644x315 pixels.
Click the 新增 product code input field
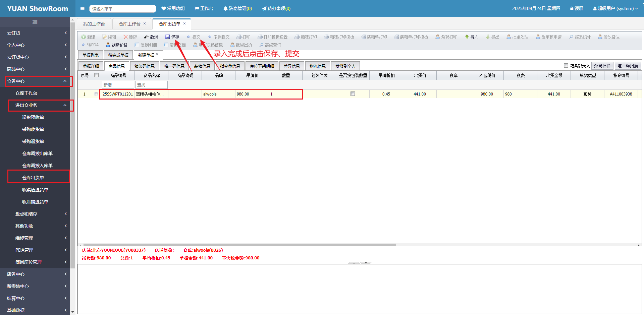(x=118, y=85)
